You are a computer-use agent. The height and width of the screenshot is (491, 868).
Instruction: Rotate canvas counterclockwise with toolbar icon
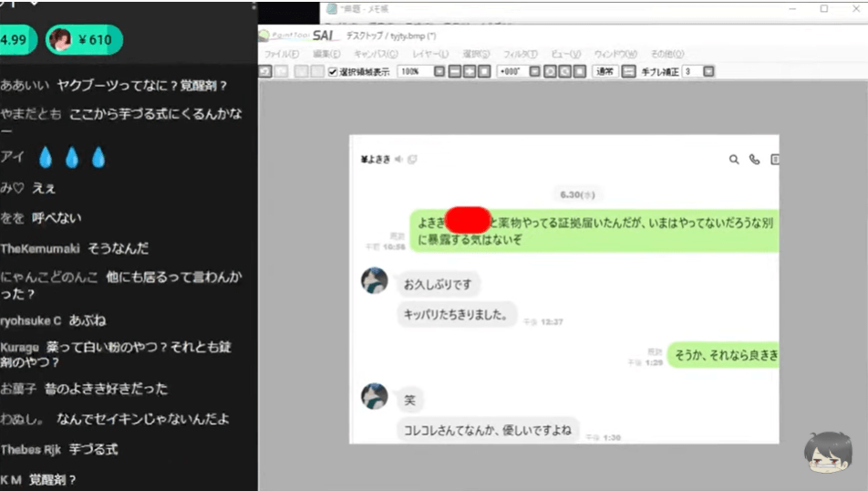coord(550,71)
